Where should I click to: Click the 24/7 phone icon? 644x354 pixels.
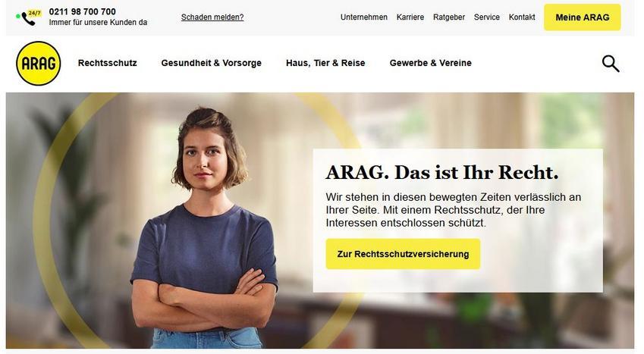(29, 17)
